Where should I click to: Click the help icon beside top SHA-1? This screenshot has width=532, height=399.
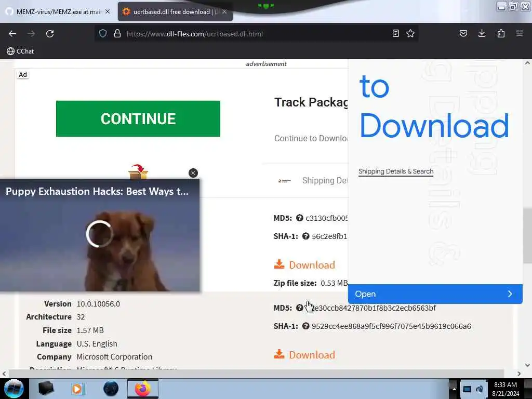(305, 236)
